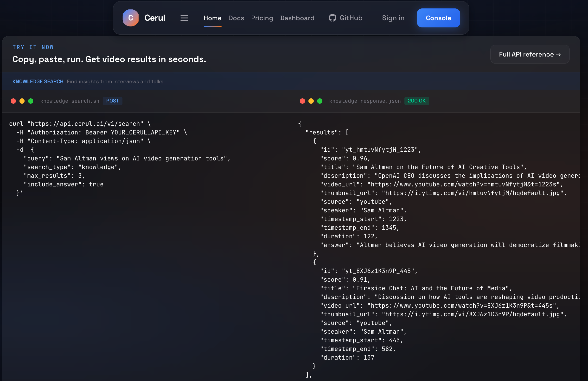
Task: Open the Docs page
Action: tap(236, 18)
